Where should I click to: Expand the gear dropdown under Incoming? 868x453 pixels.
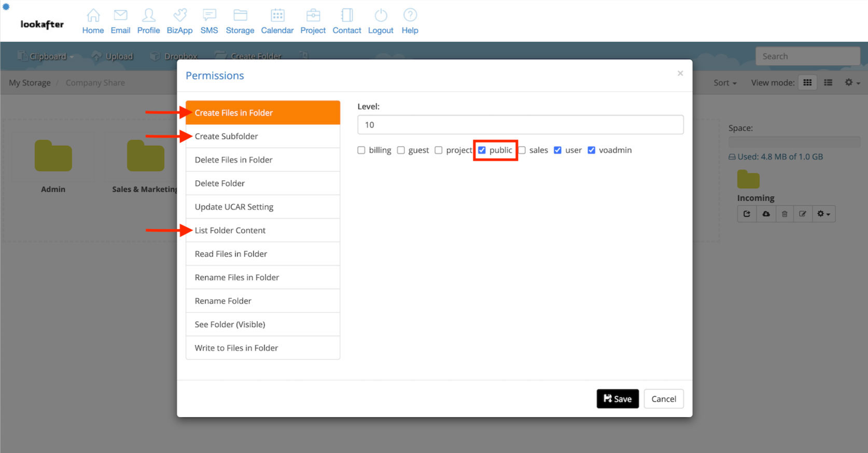point(823,214)
